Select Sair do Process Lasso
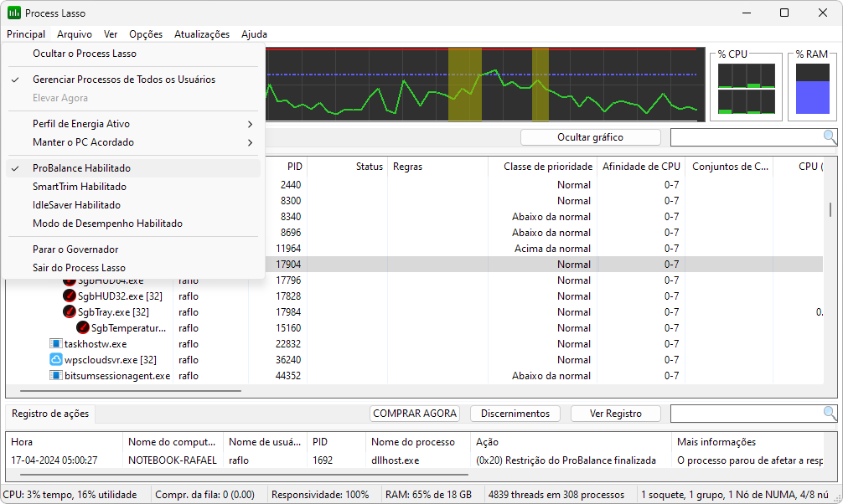The image size is (843, 504). click(x=133, y=268)
